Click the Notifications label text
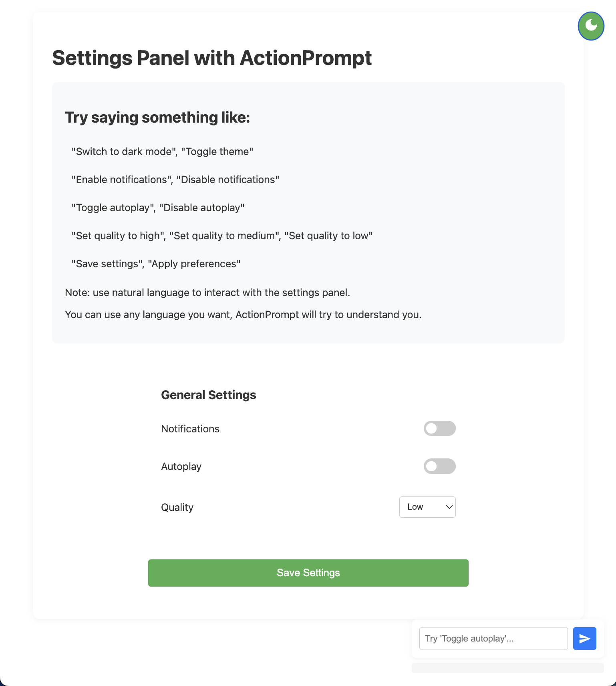The width and height of the screenshot is (616, 686). 190,429
